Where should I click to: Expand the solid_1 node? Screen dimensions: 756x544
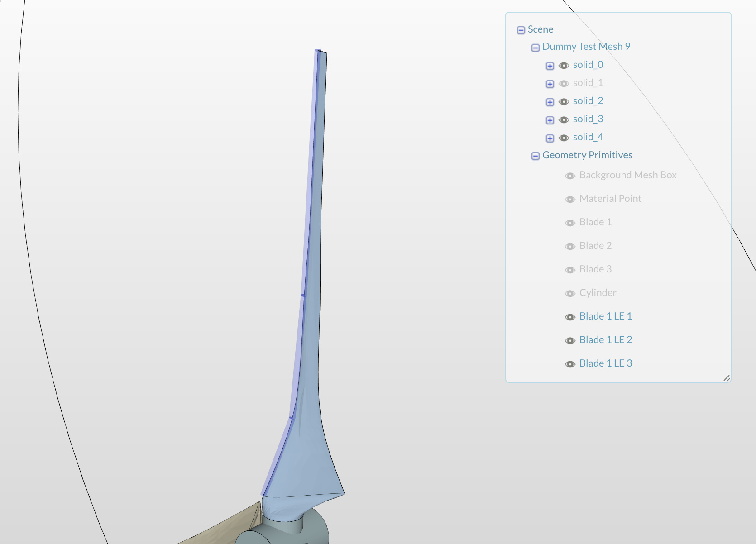pyautogui.click(x=550, y=84)
